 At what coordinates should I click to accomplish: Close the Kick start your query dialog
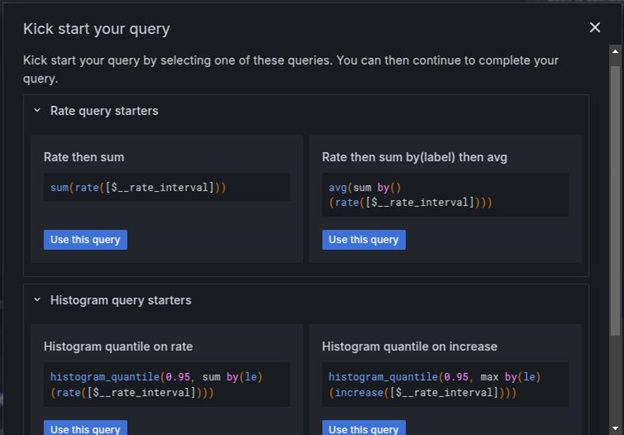pos(595,28)
